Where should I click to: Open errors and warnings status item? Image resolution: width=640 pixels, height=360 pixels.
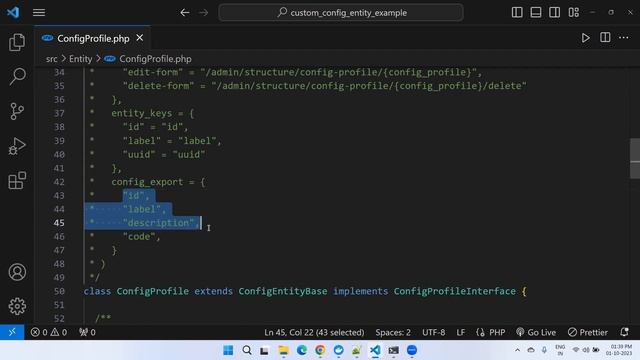49,332
